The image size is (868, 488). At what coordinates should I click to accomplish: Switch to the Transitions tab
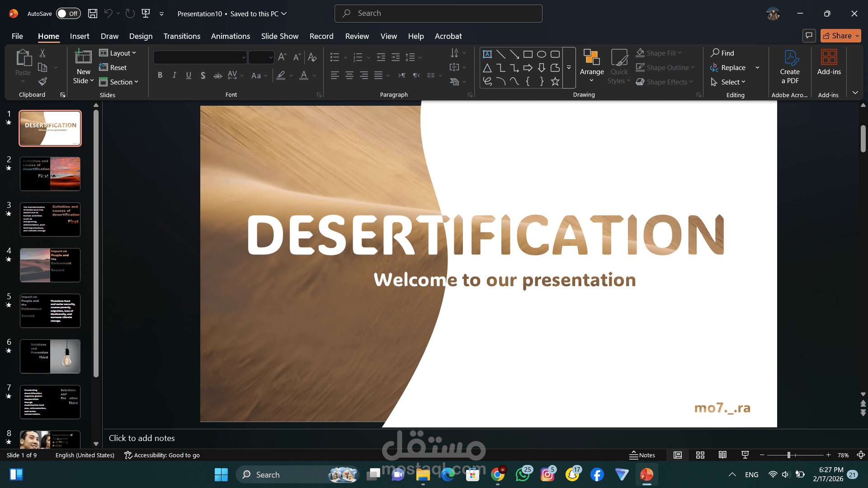(x=182, y=36)
